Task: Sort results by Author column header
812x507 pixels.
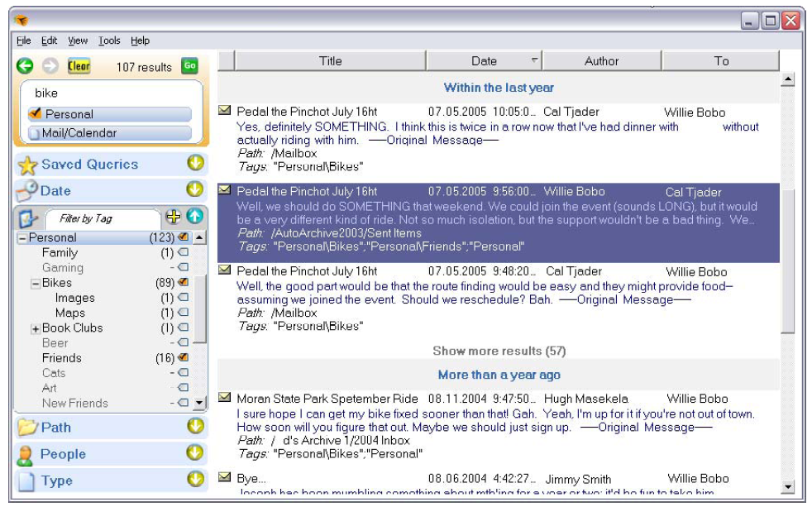Action: click(x=601, y=60)
